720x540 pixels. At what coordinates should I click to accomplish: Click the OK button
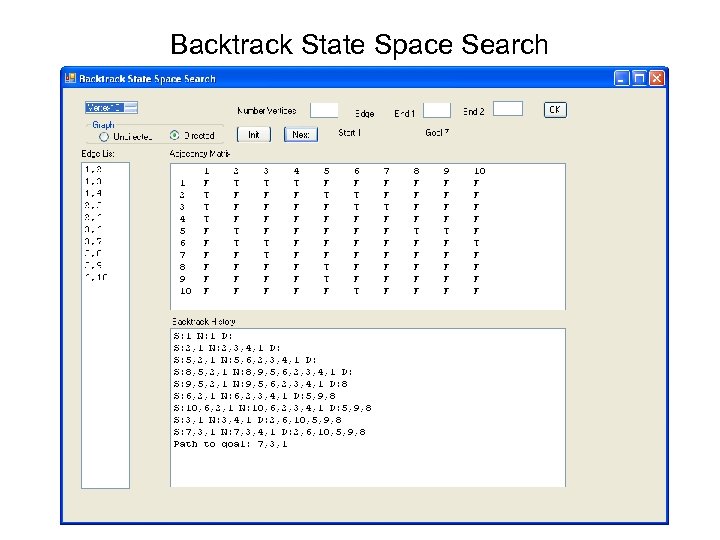click(555, 110)
